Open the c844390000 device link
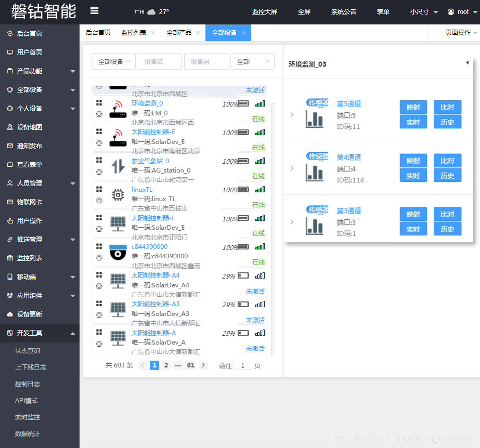This screenshot has width=480, height=448. click(149, 247)
